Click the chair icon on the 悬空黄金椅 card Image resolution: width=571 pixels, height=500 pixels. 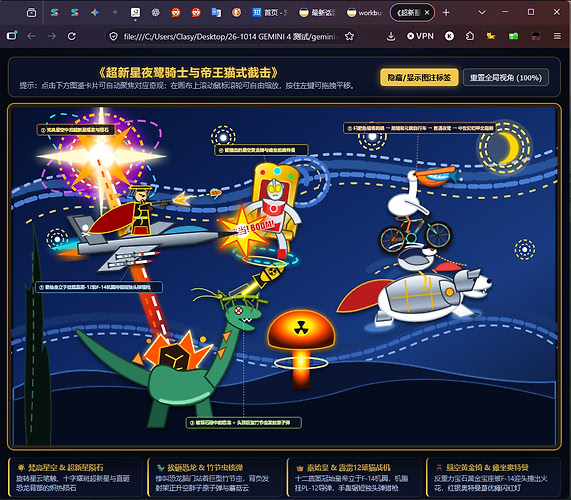[439, 468]
